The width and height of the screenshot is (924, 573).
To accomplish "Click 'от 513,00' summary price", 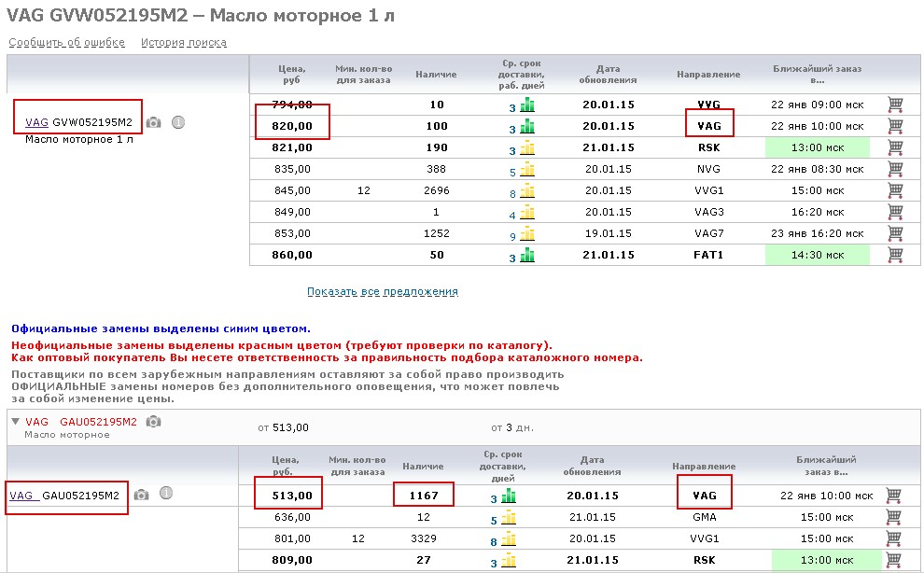I will (x=284, y=427).
